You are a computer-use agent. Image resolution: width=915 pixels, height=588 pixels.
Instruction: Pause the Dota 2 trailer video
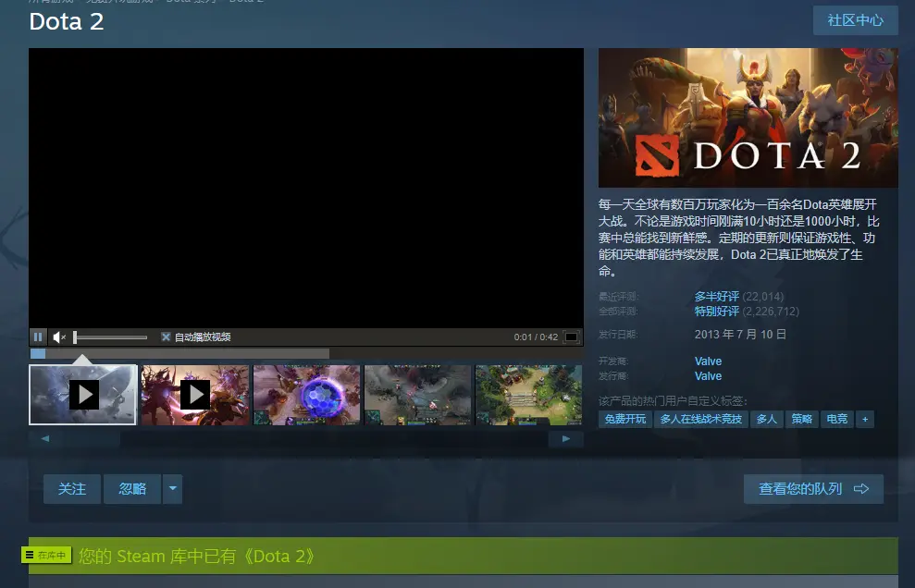pyautogui.click(x=38, y=337)
